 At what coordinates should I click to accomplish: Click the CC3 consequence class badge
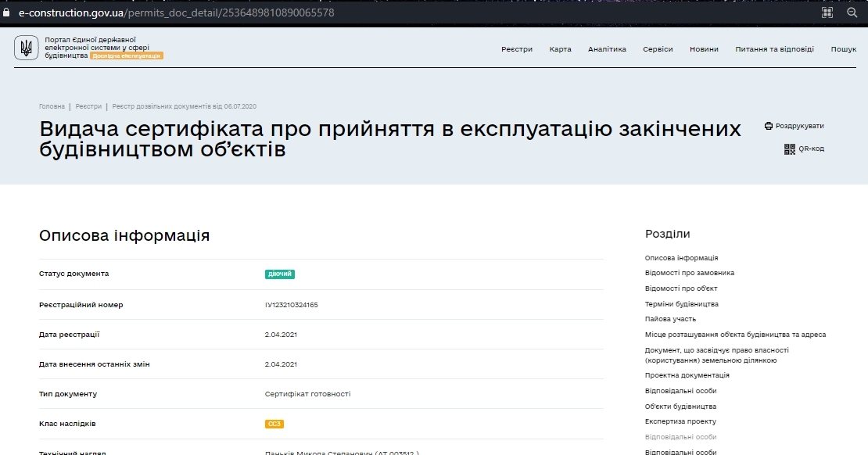(274, 424)
